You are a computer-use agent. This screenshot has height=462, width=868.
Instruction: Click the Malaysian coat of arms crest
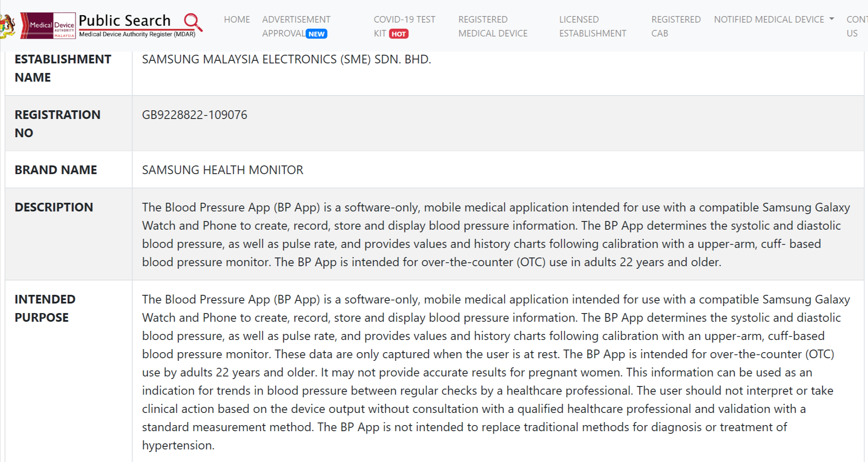(8, 25)
